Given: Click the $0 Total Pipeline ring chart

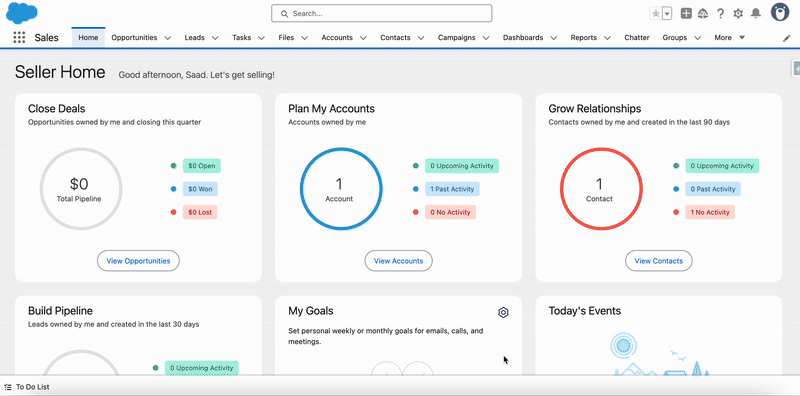Looking at the screenshot, I should pos(81,189).
